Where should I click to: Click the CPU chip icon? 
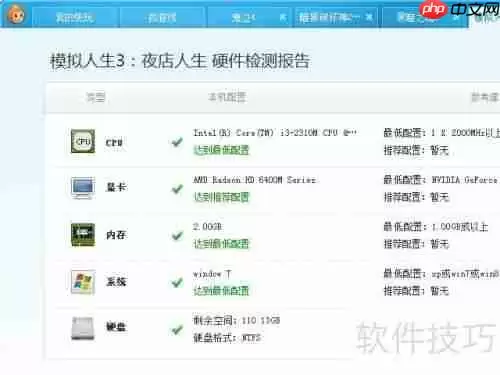coord(83,141)
